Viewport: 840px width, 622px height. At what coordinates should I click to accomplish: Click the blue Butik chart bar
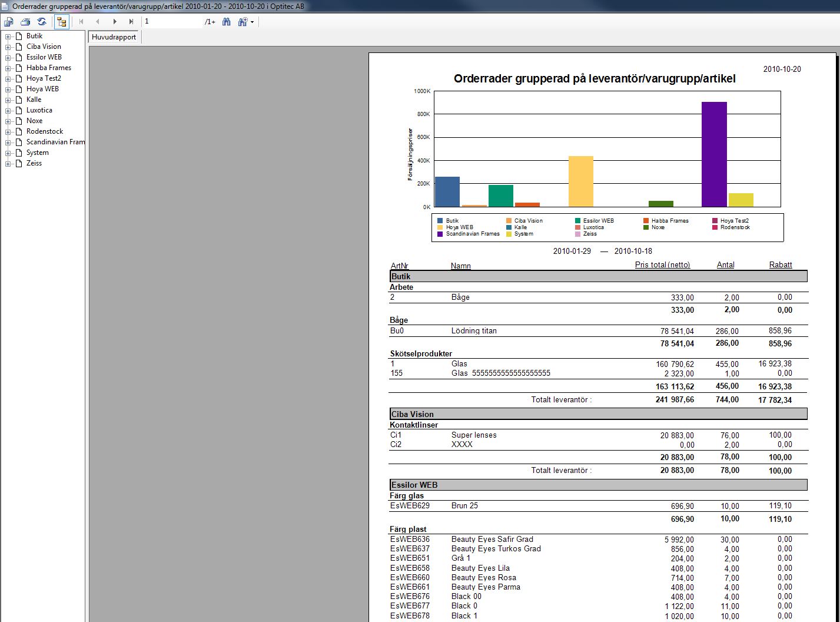coord(447,192)
